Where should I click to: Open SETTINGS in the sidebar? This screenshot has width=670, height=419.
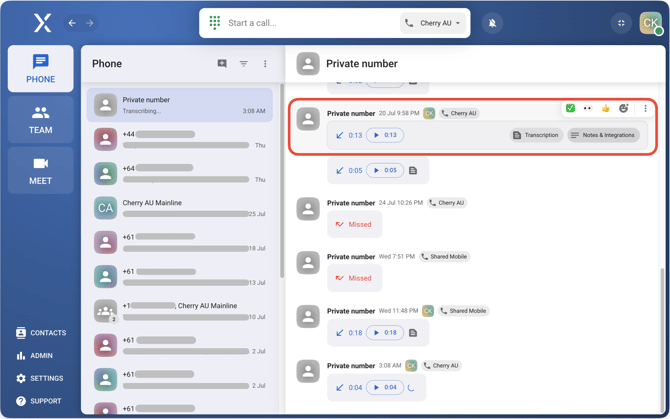pyautogui.click(x=40, y=378)
